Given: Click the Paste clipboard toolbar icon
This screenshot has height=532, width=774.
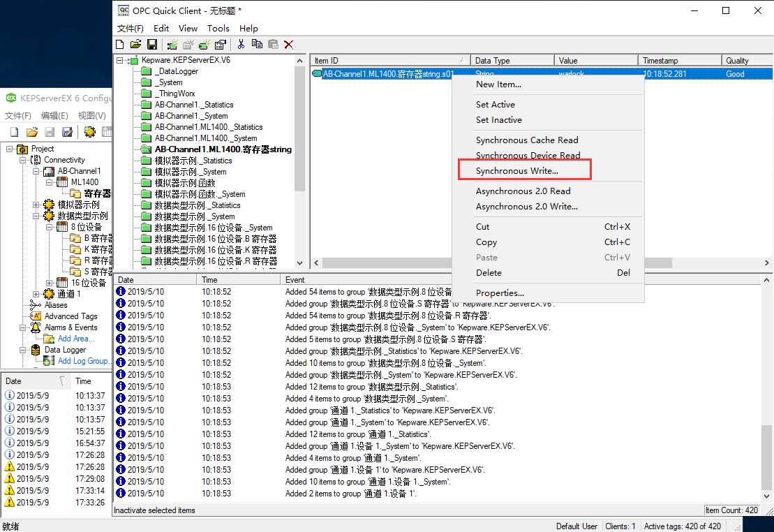Looking at the screenshot, I should point(273,45).
